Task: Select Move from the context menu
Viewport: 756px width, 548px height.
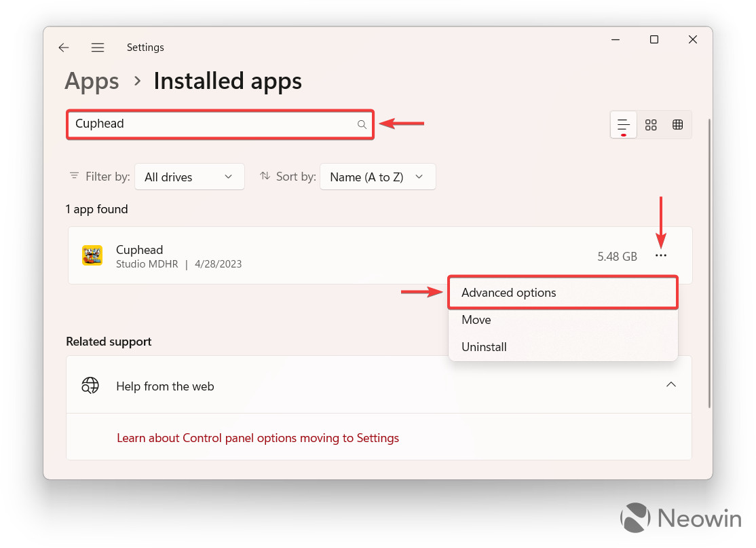Action: pos(563,320)
